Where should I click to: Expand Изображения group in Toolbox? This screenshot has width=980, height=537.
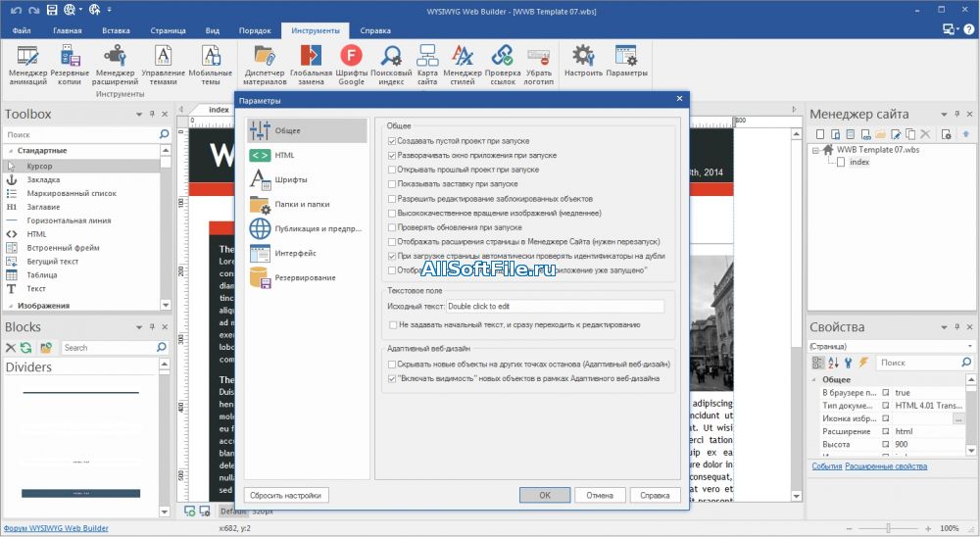click(10, 306)
